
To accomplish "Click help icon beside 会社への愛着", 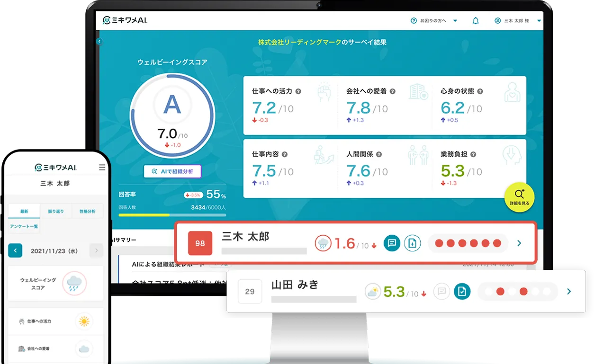I will click(392, 91).
